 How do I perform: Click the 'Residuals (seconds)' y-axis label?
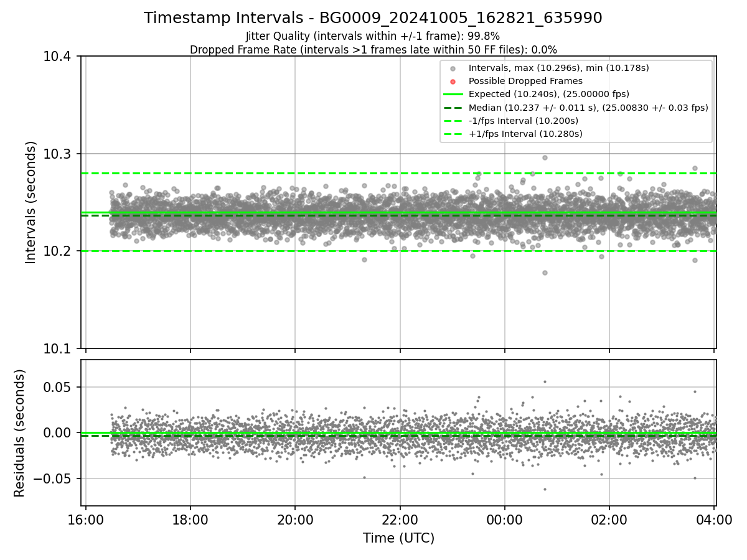click(x=20, y=433)
